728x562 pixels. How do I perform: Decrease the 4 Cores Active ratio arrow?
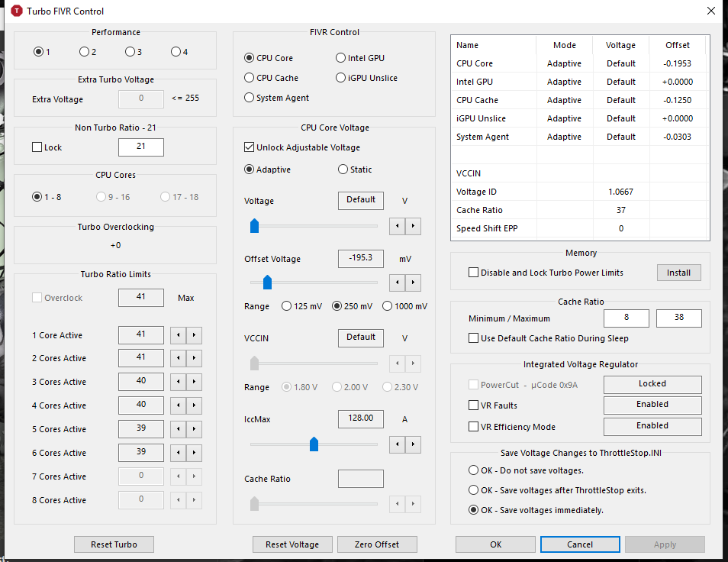[x=179, y=405]
